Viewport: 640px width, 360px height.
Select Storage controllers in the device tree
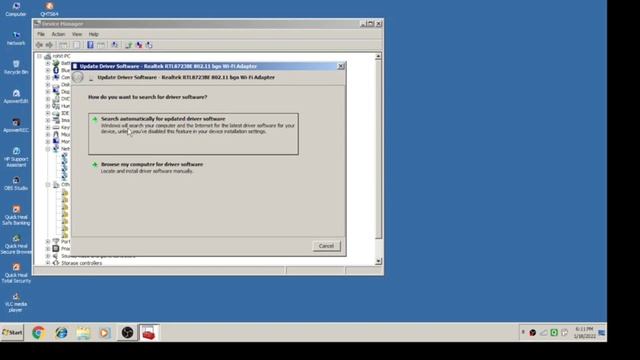[x=81, y=263]
